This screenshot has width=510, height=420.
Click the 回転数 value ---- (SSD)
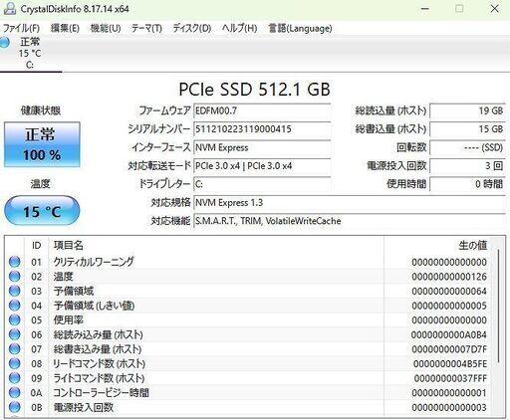pos(468,147)
